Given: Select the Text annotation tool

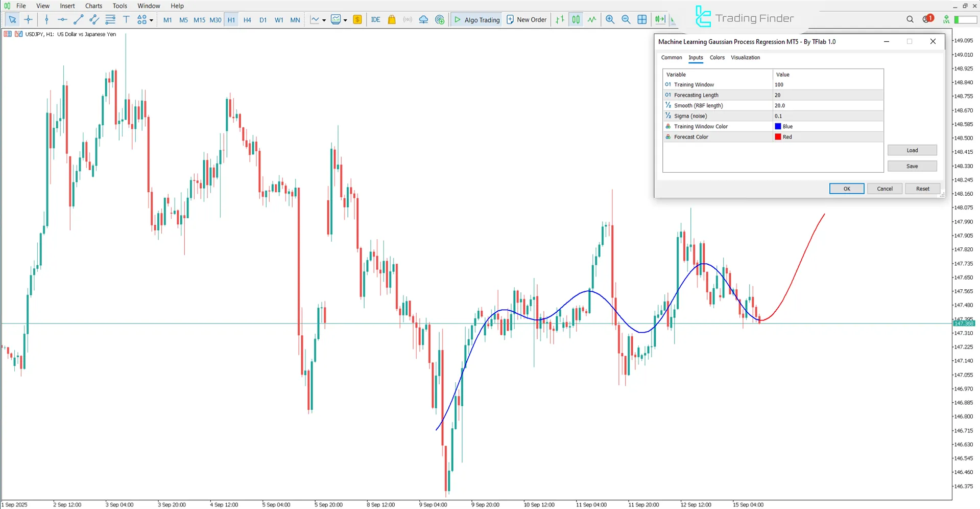Looking at the screenshot, I should coord(126,19).
